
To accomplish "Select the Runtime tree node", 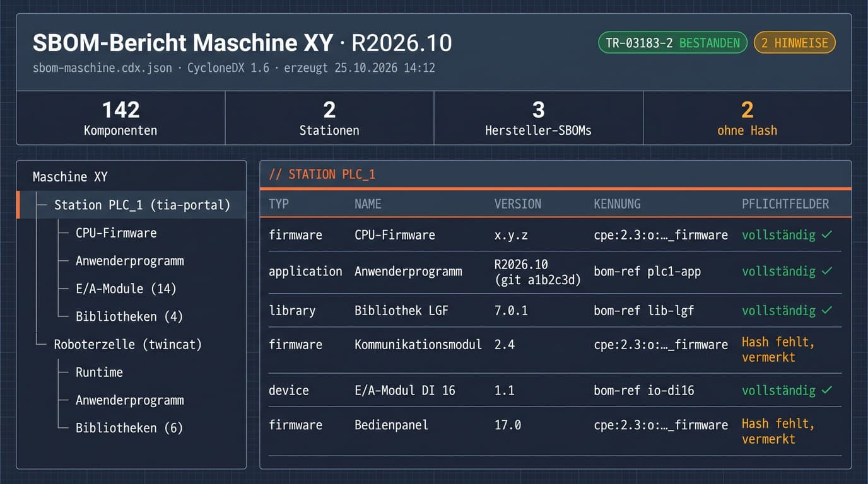I will [99, 372].
